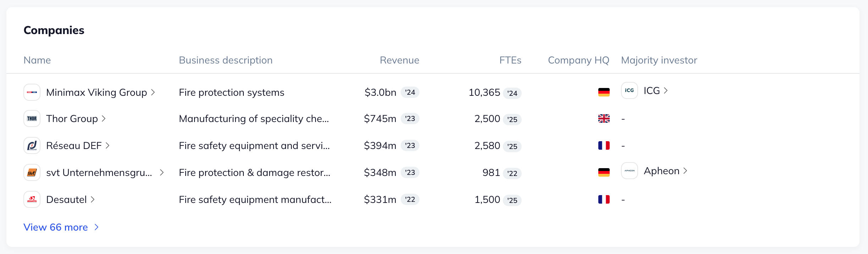Click the FTEs column header

coord(510,60)
